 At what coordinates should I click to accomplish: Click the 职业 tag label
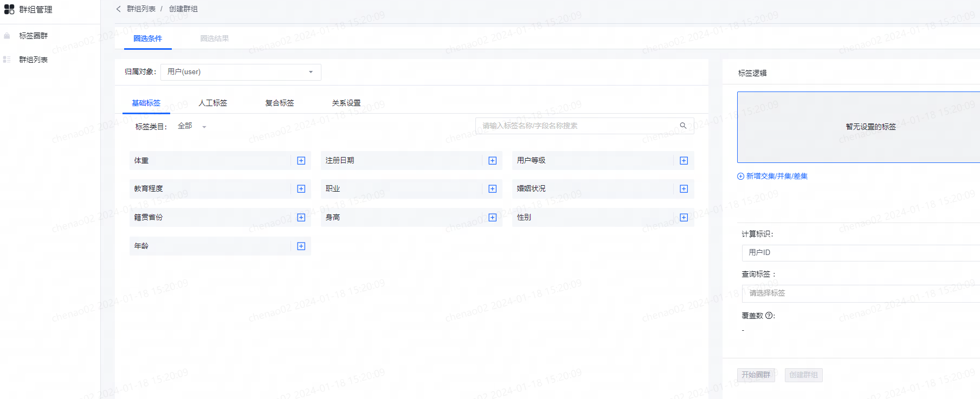click(333, 189)
